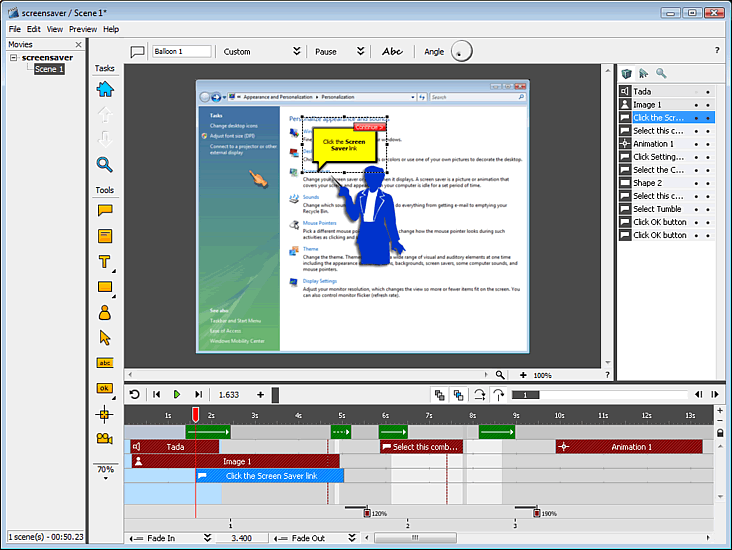The image size is (732, 550).
Task: Click the OK button tool icon
Action: (x=105, y=388)
